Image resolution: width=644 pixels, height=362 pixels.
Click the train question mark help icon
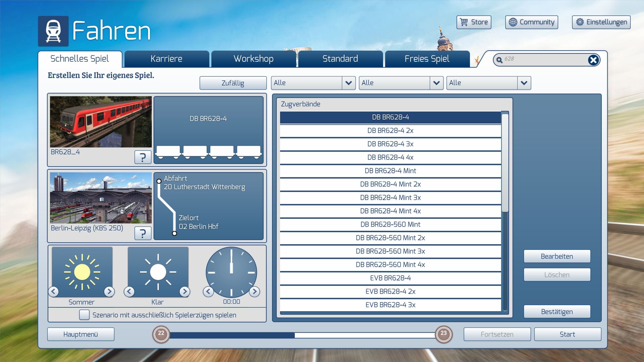pyautogui.click(x=143, y=157)
